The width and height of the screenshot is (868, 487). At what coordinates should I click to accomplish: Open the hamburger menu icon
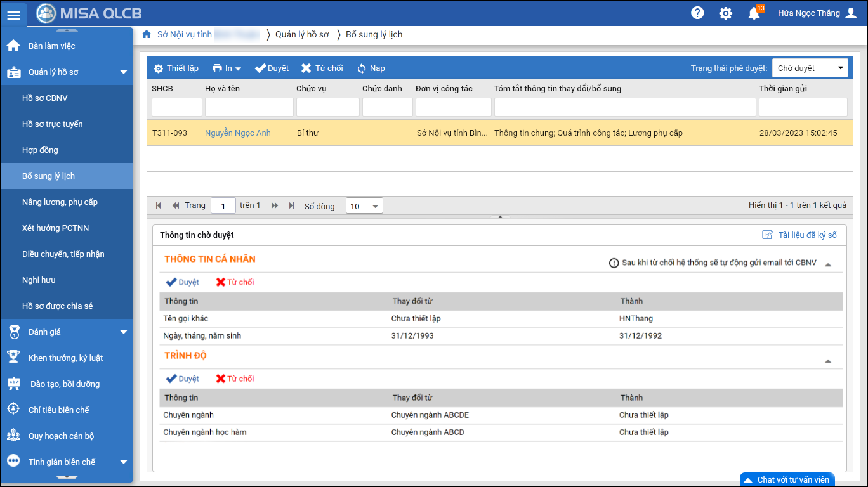13,15
